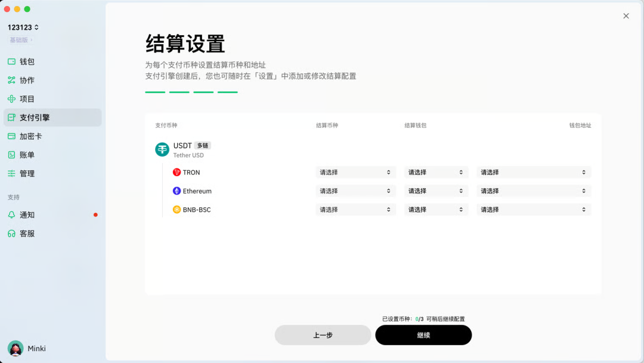
Task: Open the 结算钱包 dropdown for Ethereum row
Action: [436, 190]
